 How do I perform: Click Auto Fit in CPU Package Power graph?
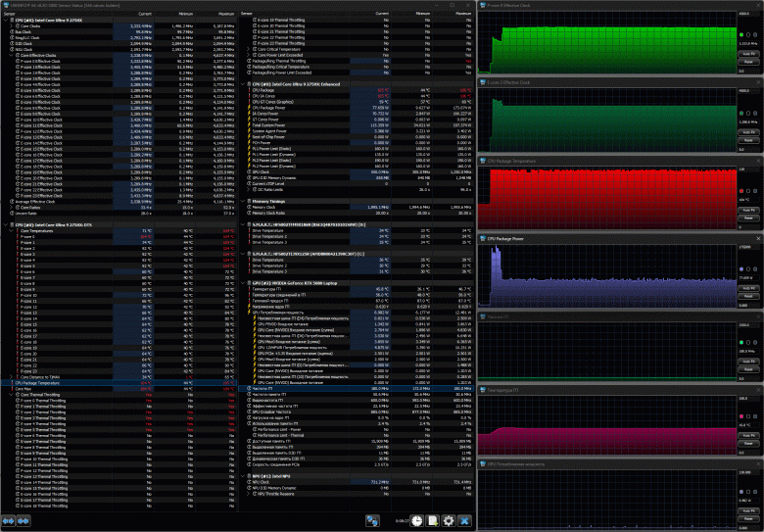point(749,288)
